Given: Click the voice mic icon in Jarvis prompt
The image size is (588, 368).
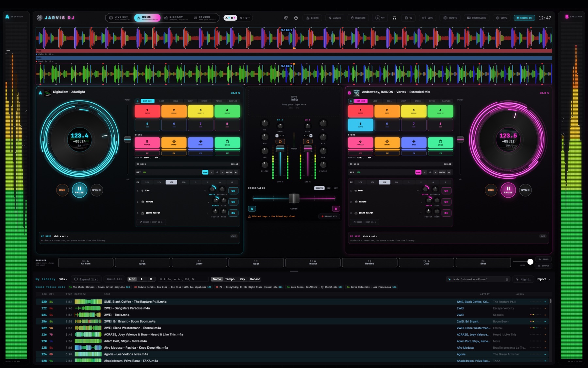Looking at the screenshot, I should (x=507, y=279).
